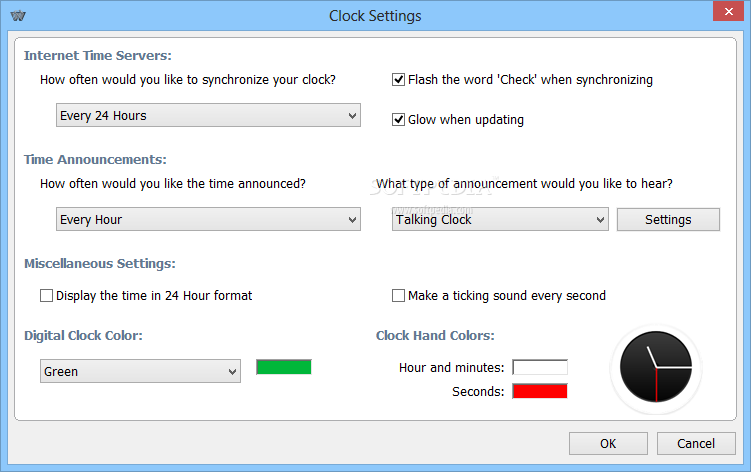This screenshot has height=472, width=751.
Task: Click the announcement Settings button
Action: 668,219
